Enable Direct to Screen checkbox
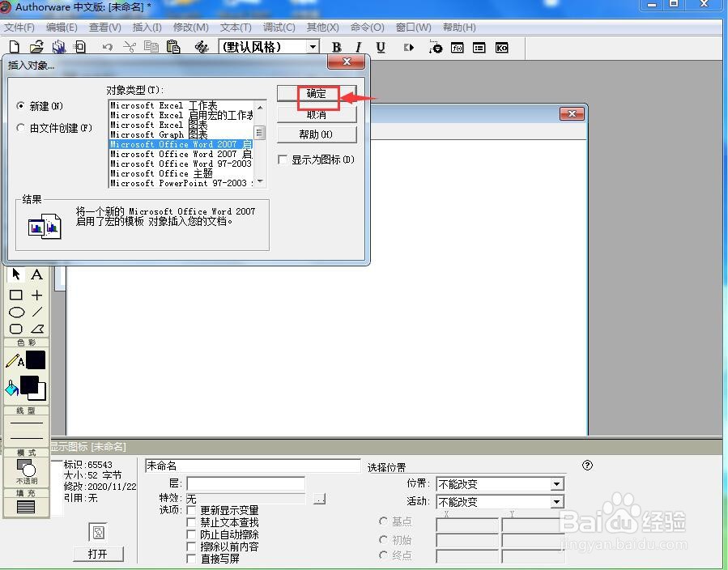The height and width of the screenshot is (570, 728). 191,559
